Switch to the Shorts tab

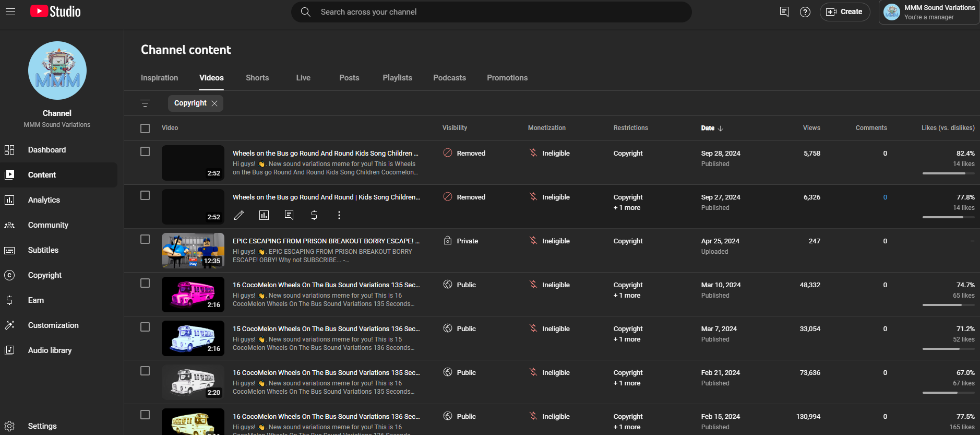[x=257, y=78]
